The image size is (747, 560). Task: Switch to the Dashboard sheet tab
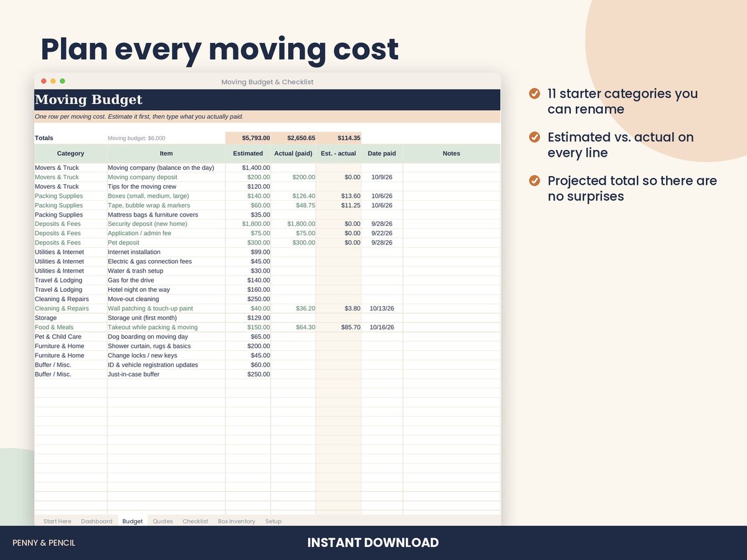click(x=96, y=521)
